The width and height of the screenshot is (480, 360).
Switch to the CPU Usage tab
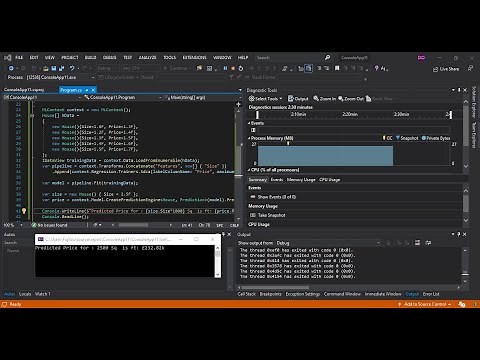click(x=329, y=180)
